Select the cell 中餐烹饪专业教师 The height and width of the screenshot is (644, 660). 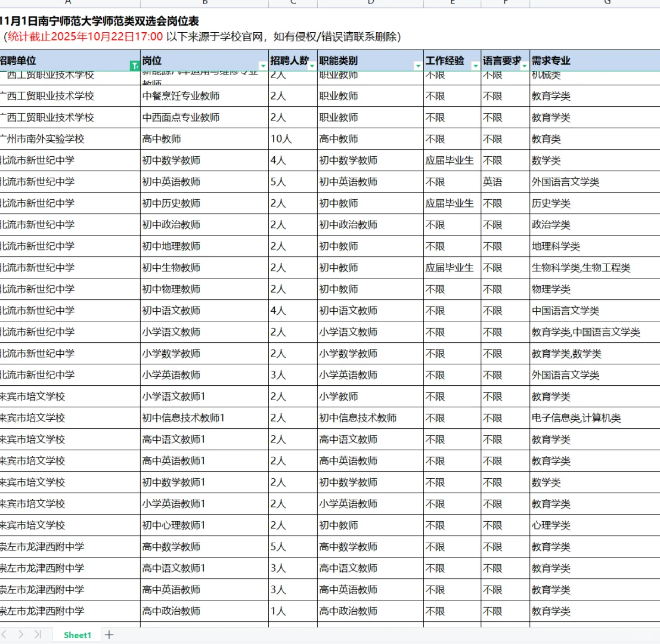coord(204,96)
